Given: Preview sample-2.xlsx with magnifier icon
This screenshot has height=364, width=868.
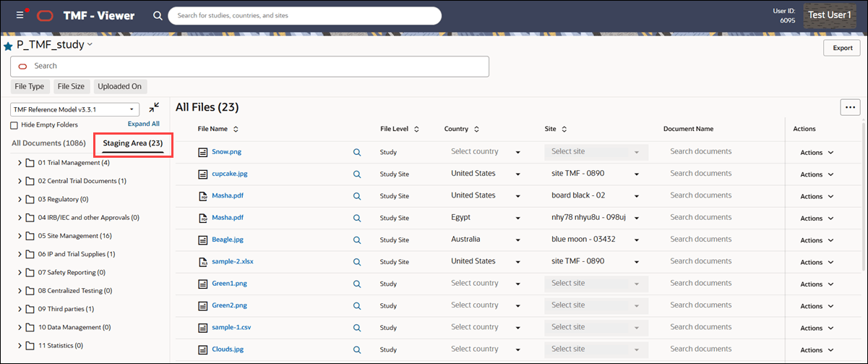Looking at the screenshot, I should tap(357, 262).
